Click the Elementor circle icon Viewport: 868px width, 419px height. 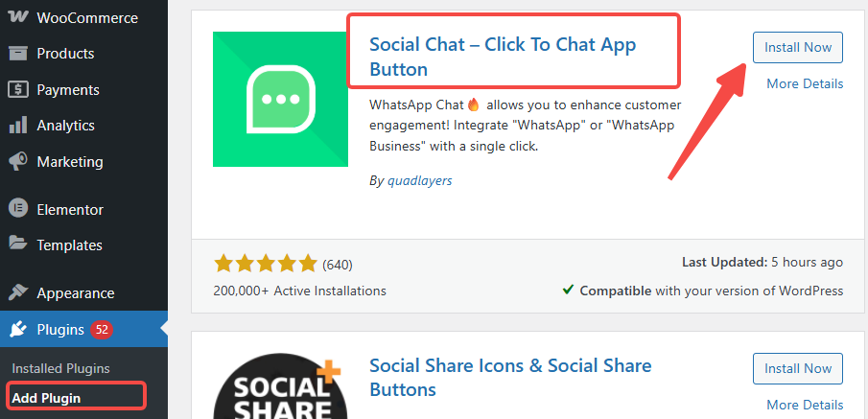coord(17,209)
